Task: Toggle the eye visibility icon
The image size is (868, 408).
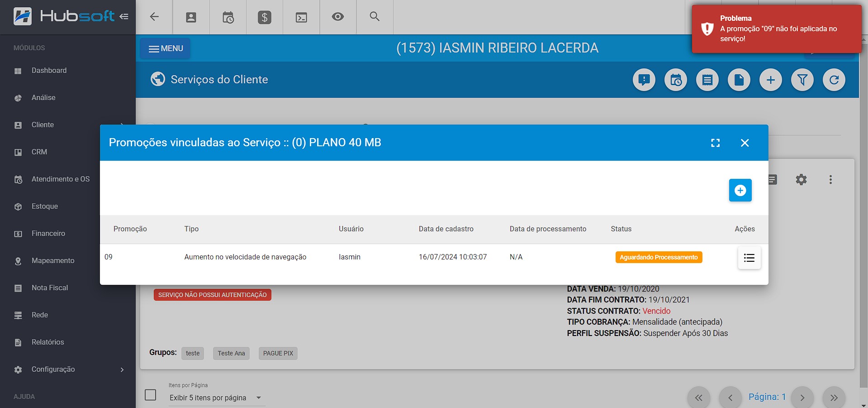Action: click(337, 17)
